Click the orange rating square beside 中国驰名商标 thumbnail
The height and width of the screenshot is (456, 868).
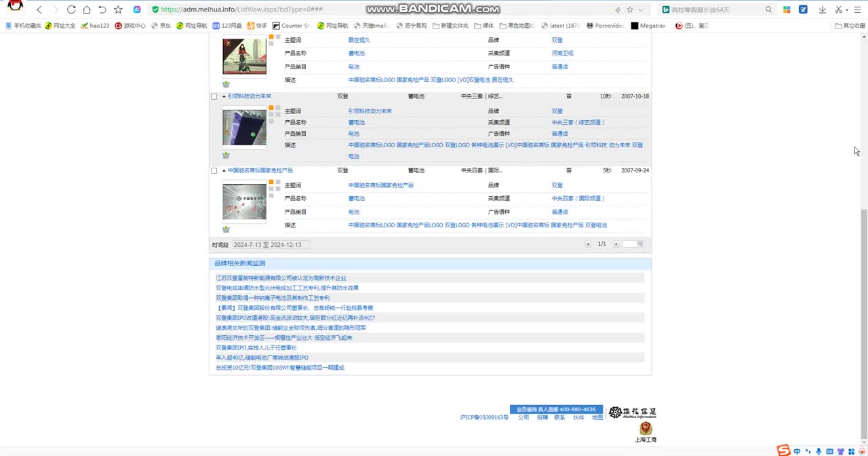tap(271, 182)
